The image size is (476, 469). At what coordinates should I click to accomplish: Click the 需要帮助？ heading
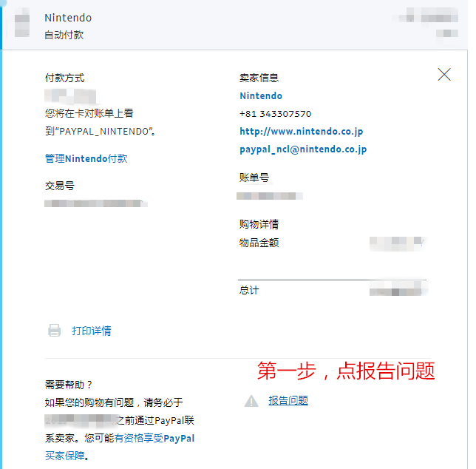(69, 385)
